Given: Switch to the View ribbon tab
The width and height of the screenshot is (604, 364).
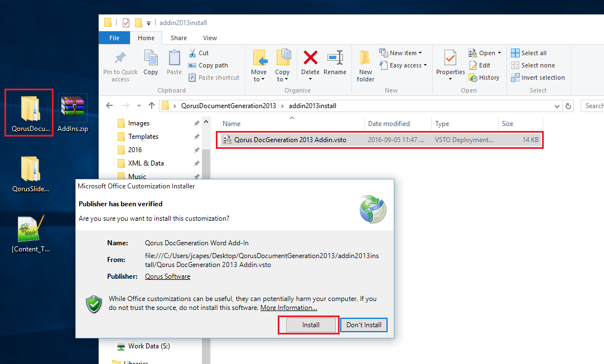Looking at the screenshot, I should coord(210,38).
